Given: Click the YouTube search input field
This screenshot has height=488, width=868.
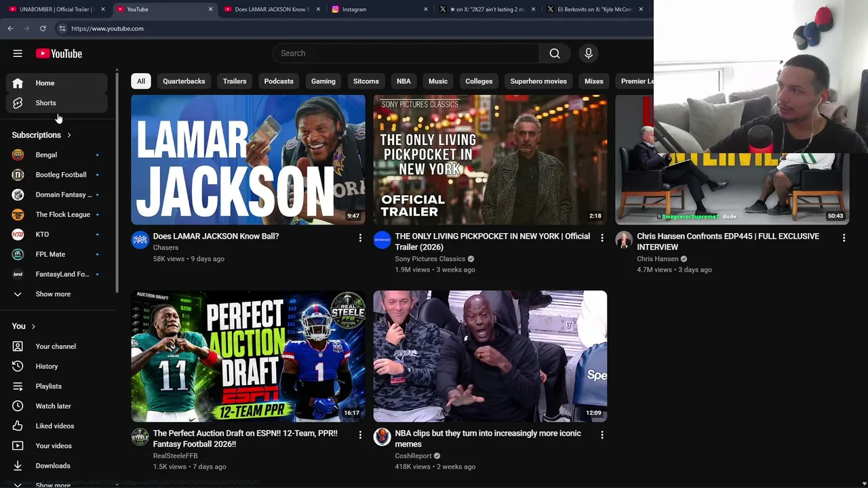Looking at the screenshot, I should 406,54.
